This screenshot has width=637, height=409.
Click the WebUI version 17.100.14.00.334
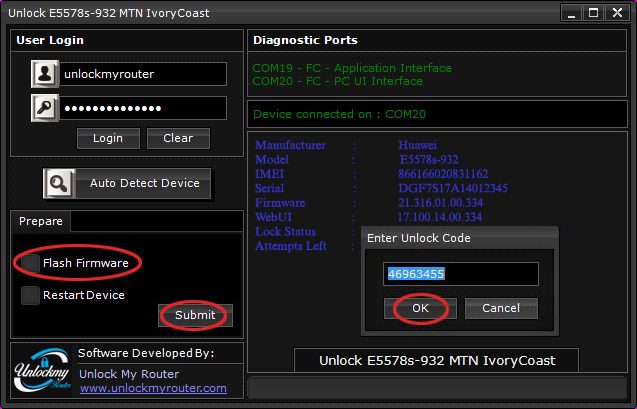coord(440,217)
